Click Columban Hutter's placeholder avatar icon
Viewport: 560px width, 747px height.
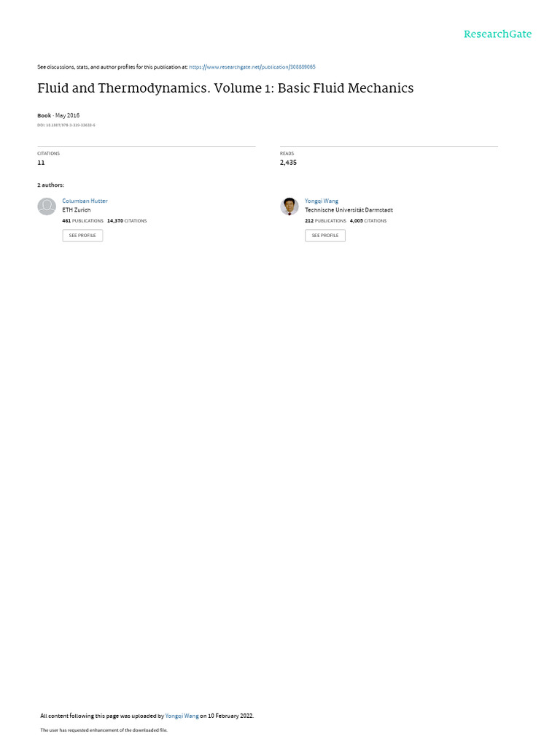pyautogui.click(x=47, y=206)
